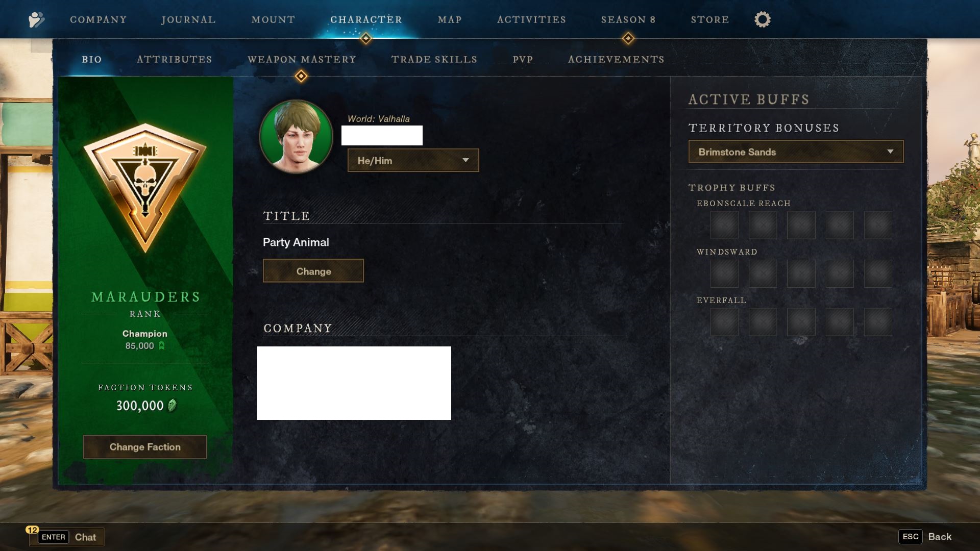Click the Brimstone Sands dropdown arrow
Viewport: 980px width, 551px height.
click(x=890, y=152)
